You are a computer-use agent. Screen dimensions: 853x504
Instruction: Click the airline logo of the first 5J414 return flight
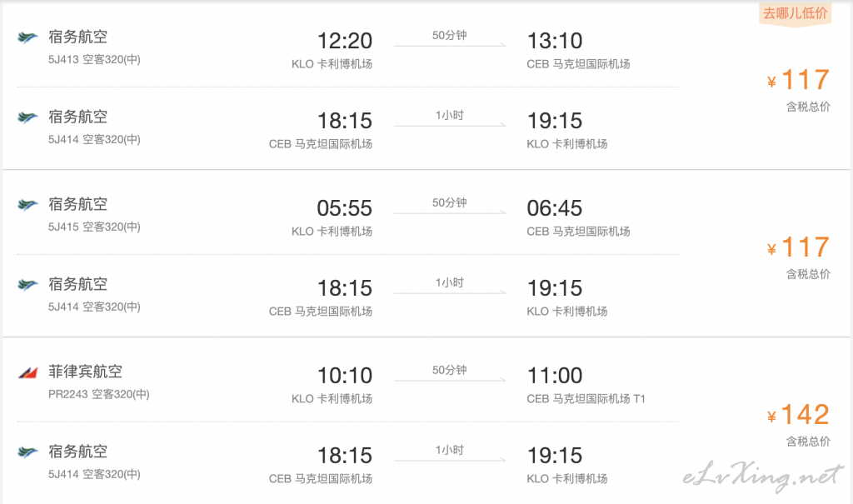pos(27,117)
